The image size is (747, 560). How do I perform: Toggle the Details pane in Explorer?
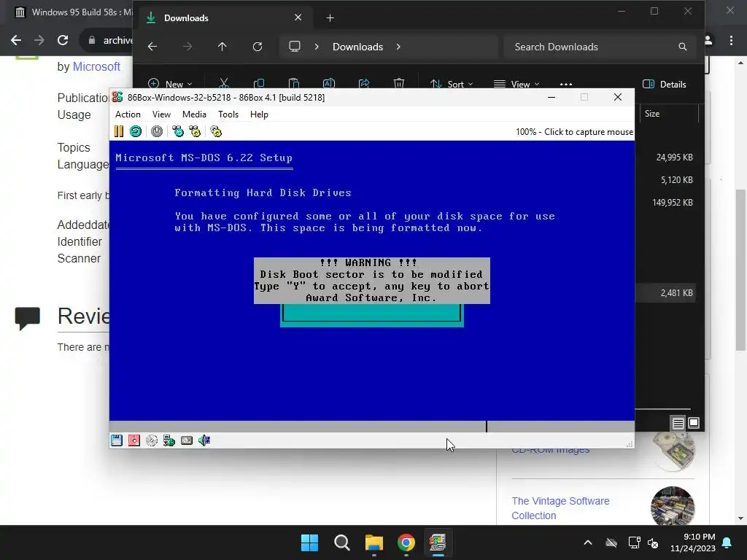(665, 85)
